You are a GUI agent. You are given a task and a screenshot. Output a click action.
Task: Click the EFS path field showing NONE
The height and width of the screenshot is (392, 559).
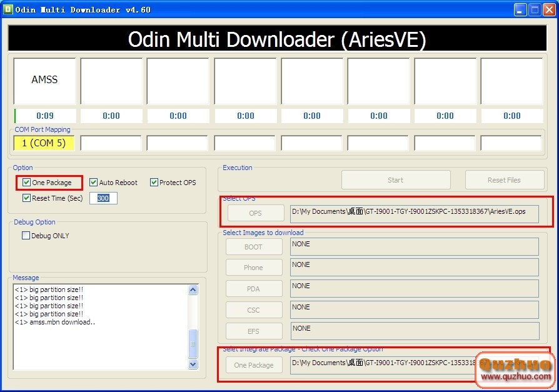coord(415,331)
